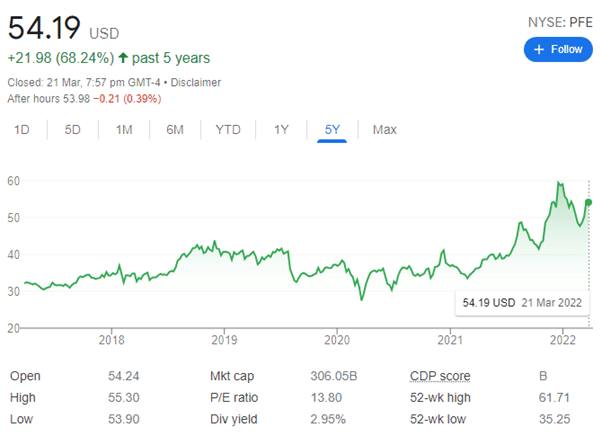602x436 pixels.
Task: Click the 2020 x-axis label
Action: coord(337,340)
